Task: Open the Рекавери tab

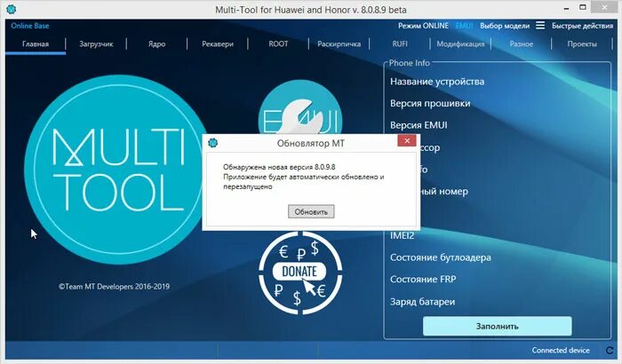Action: pyautogui.click(x=218, y=44)
